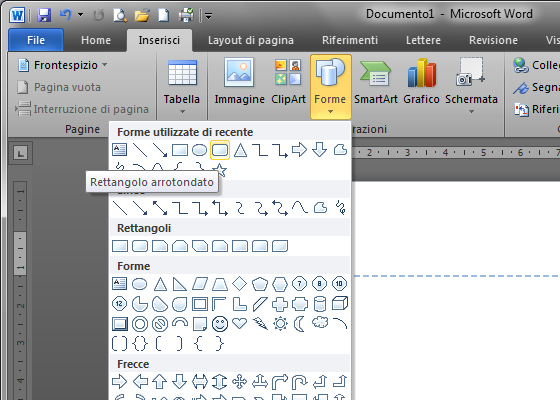The width and height of the screenshot is (560, 400).
Task: Select the cube shape in Forme
Action: point(340,303)
